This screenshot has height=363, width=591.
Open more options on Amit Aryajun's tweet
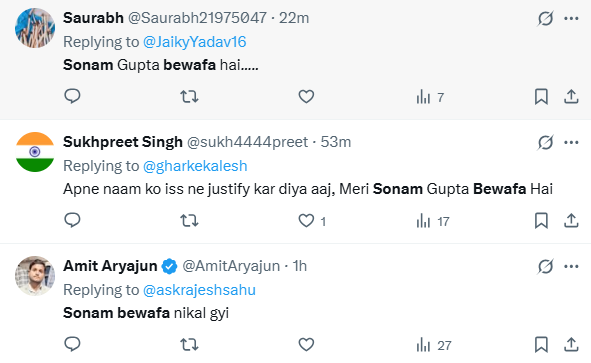point(571,266)
